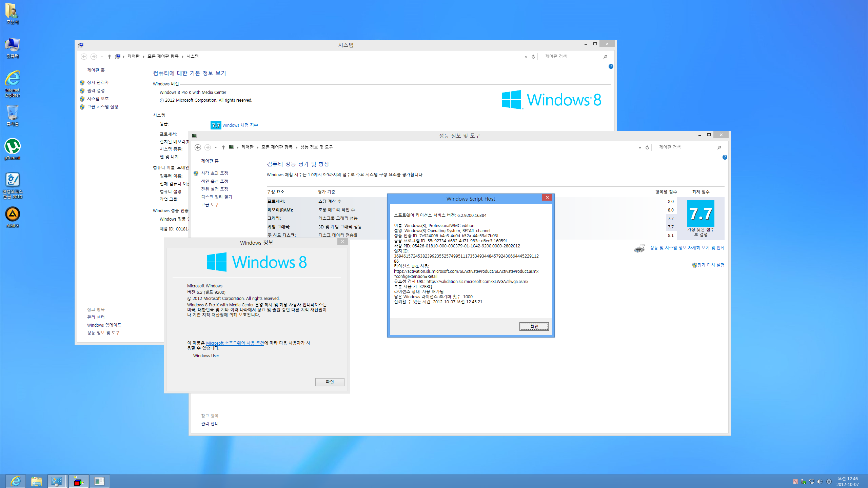Image resolution: width=868 pixels, height=488 pixels.
Task: Click 확인 in Windows Script Host dialog
Action: point(534,326)
